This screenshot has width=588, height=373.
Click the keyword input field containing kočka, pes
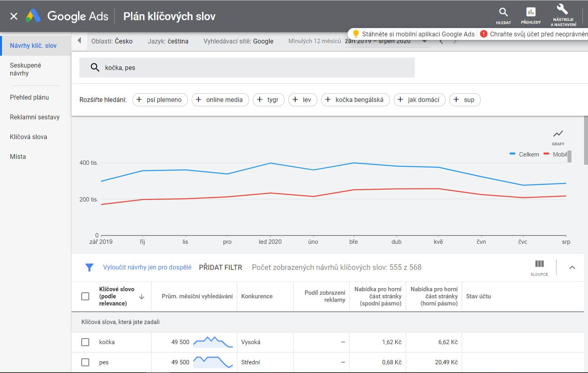(x=247, y=68)
